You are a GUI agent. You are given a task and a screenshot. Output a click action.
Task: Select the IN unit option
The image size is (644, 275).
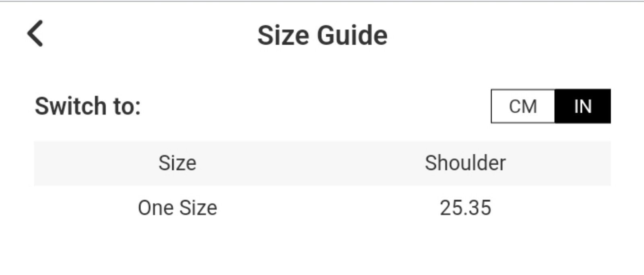(582, 106)
